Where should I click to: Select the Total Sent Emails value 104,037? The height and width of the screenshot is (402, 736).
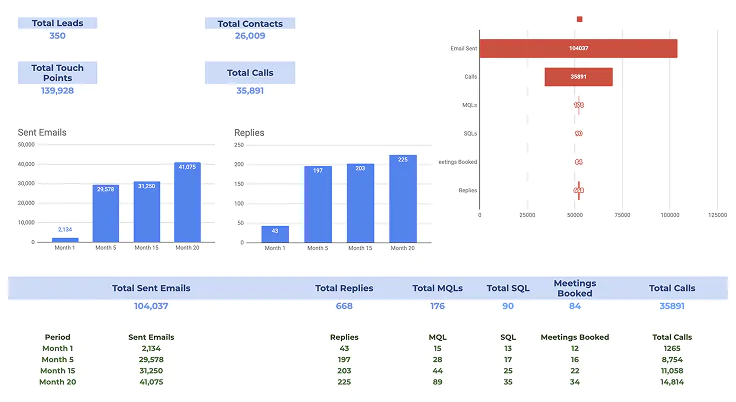pyautogui.click(x=151, y=306)
